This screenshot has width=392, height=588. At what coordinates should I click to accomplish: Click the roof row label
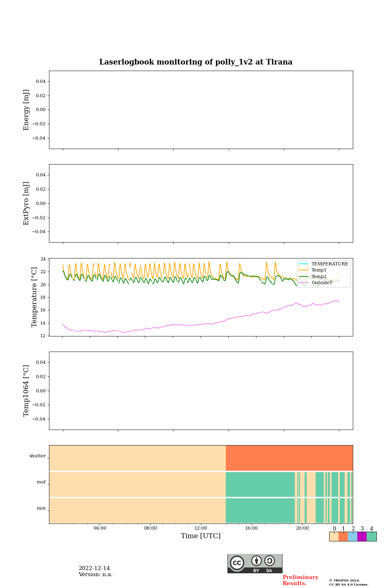[x=41, y=482]
